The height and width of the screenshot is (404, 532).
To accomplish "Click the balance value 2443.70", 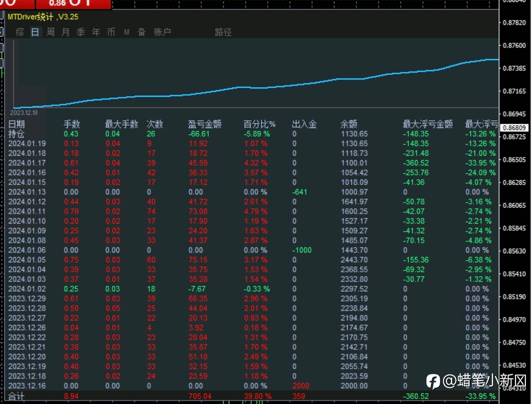I will (354, 260).
